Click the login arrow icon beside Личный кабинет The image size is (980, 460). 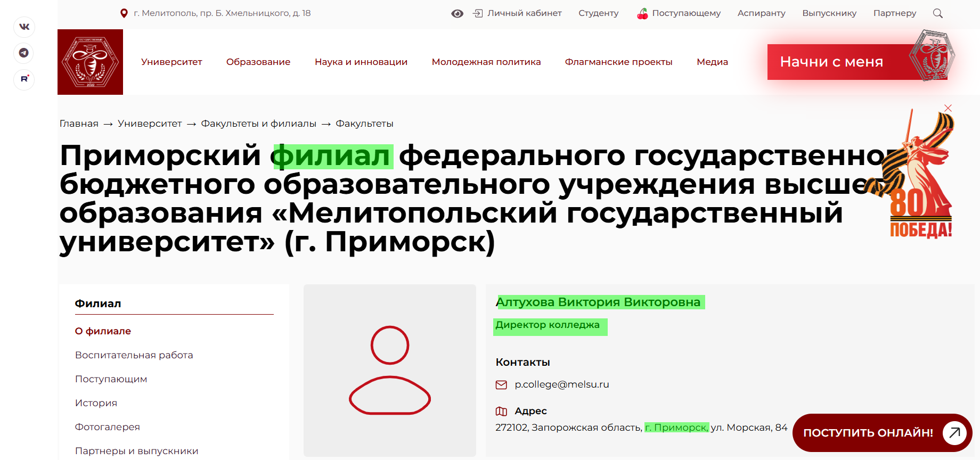pos(478,13)
